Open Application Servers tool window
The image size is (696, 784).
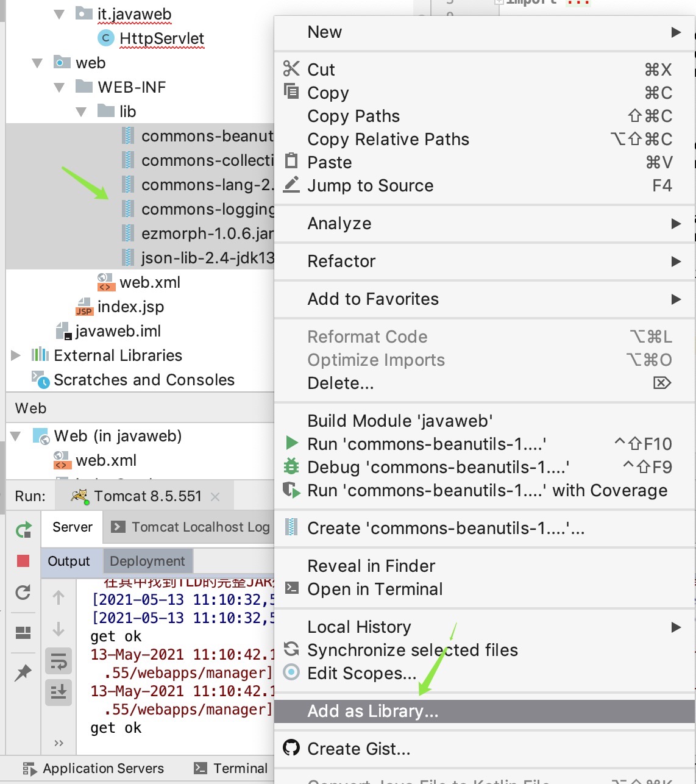(x=94, y=768)
